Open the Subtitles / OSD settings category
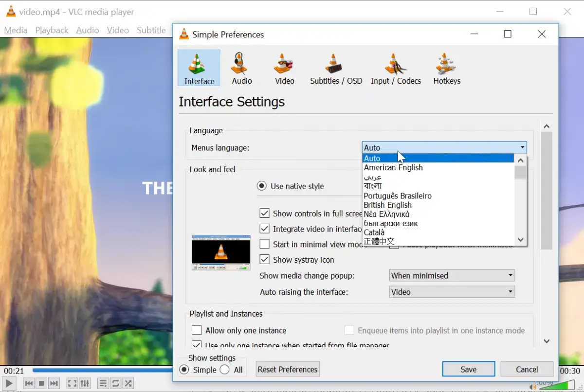 tap(336, 68)
